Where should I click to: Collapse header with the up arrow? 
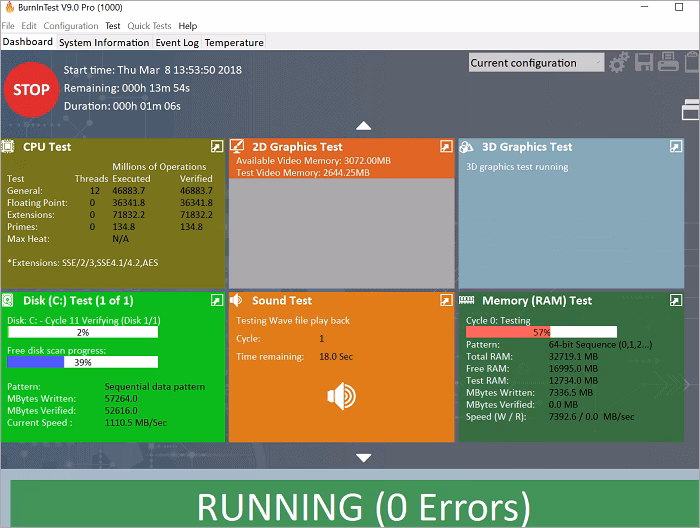click(x=363, y=126)
